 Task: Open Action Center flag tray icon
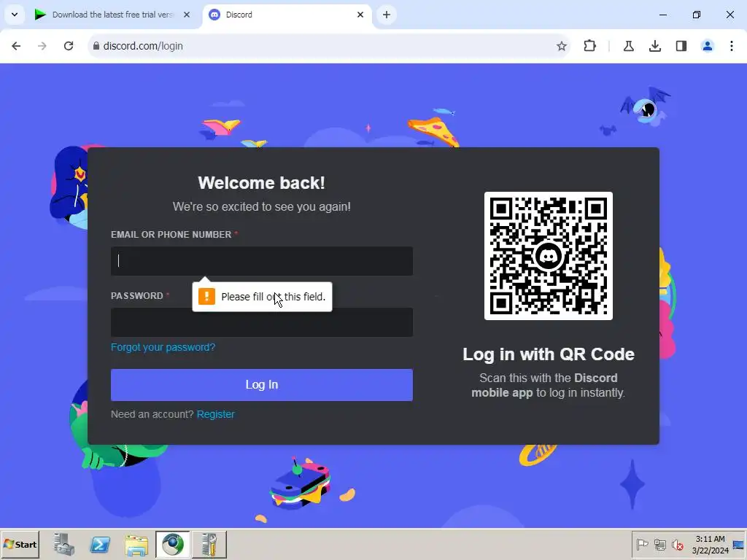(642, 544)
